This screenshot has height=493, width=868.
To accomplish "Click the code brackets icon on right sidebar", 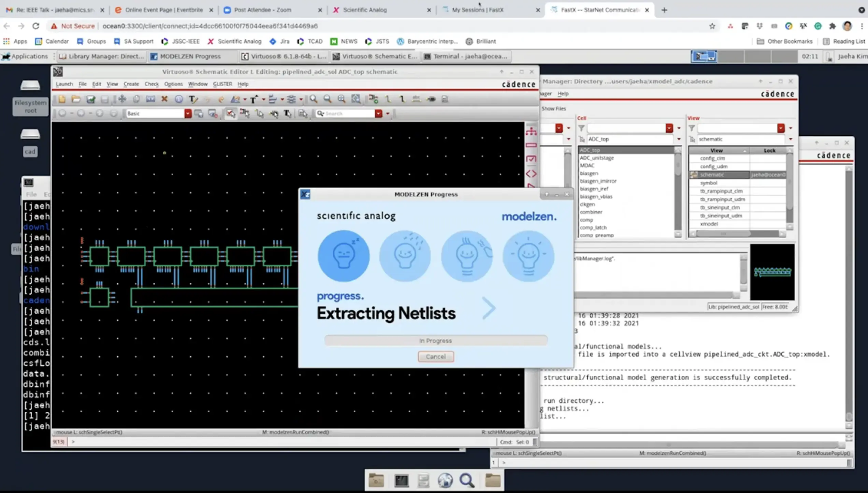I will [531, 174].
